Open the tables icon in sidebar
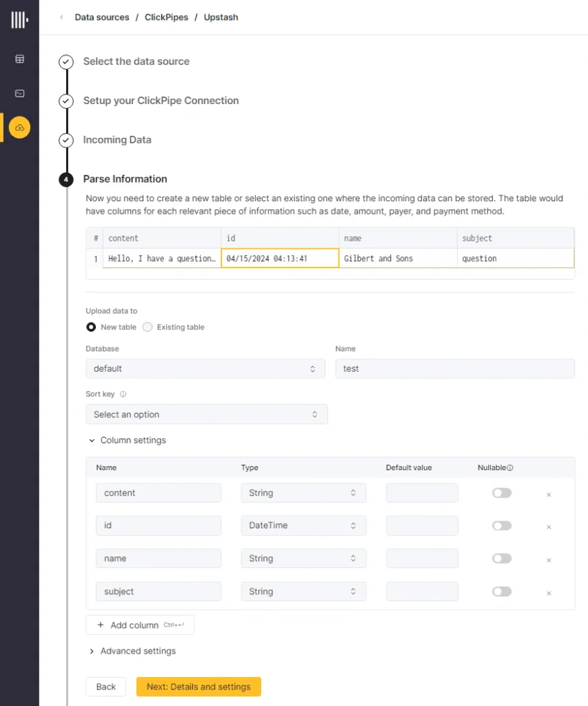This screenshot has width=588, height=706. click(19, 59)
